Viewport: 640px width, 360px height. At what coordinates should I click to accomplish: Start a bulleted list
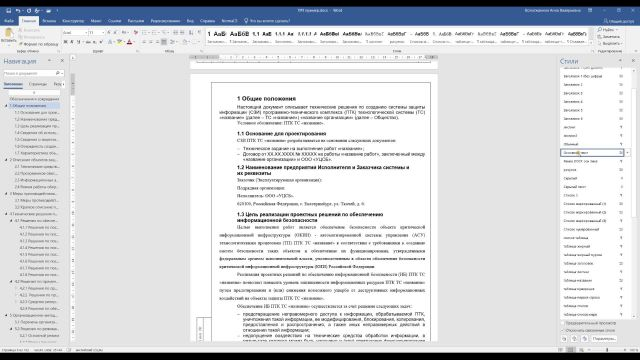[x=145, y=32]
